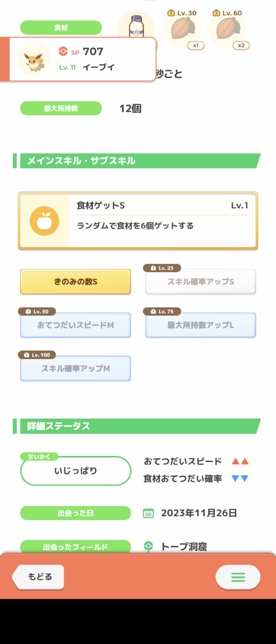Tap the blue down arrows for 食材おてつだい確率
Viewport: 276px width, 644px height.
point(240,478)
